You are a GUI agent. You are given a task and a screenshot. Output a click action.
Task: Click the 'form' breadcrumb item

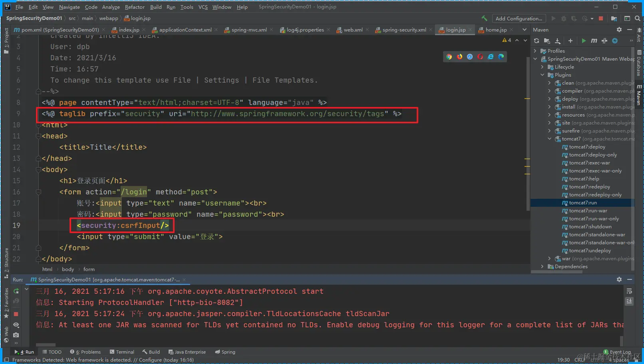coord(89,269)
